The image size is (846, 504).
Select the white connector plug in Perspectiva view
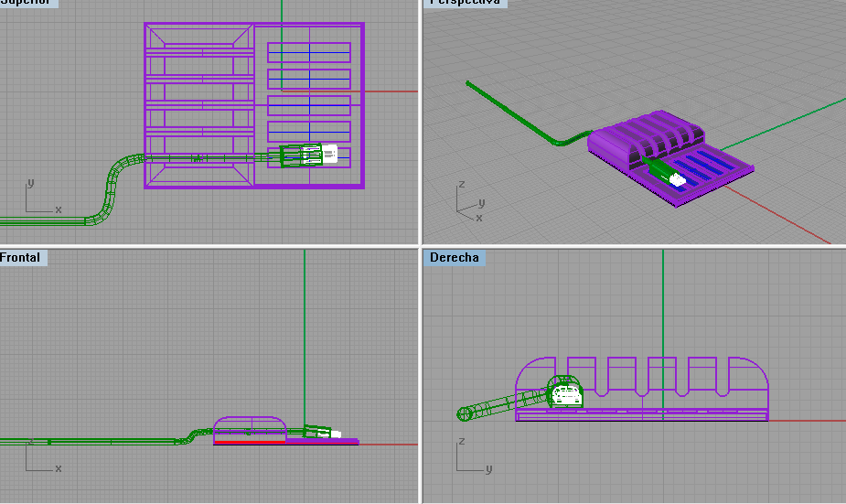[x=678, y=180]
